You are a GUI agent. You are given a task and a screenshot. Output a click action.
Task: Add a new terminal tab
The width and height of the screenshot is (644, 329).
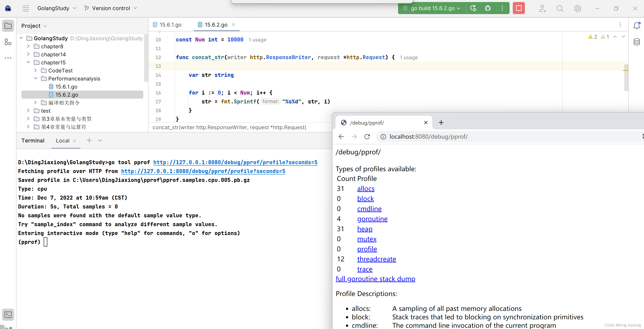(89, 140)
